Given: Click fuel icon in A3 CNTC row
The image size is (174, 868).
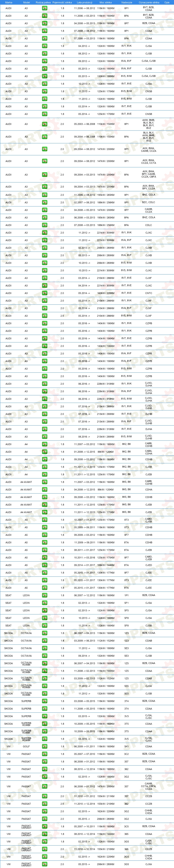Looking at the screenshot, I should click(45, 293).
